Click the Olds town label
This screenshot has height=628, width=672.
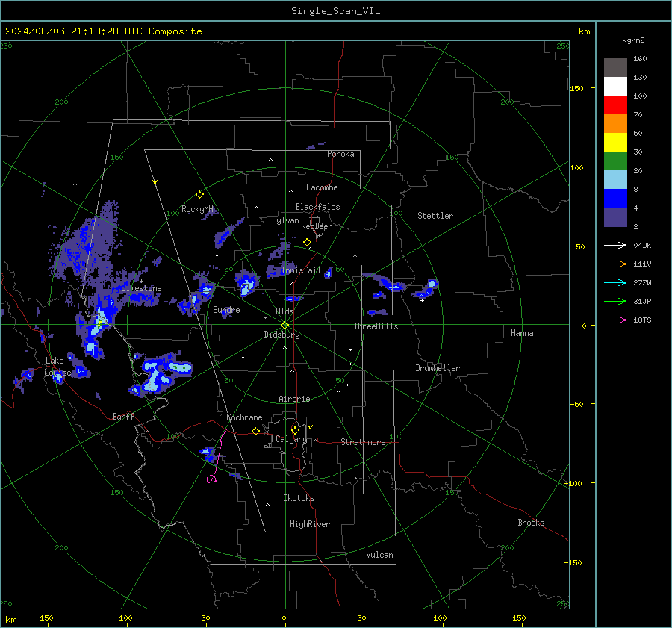coord(284,311)
